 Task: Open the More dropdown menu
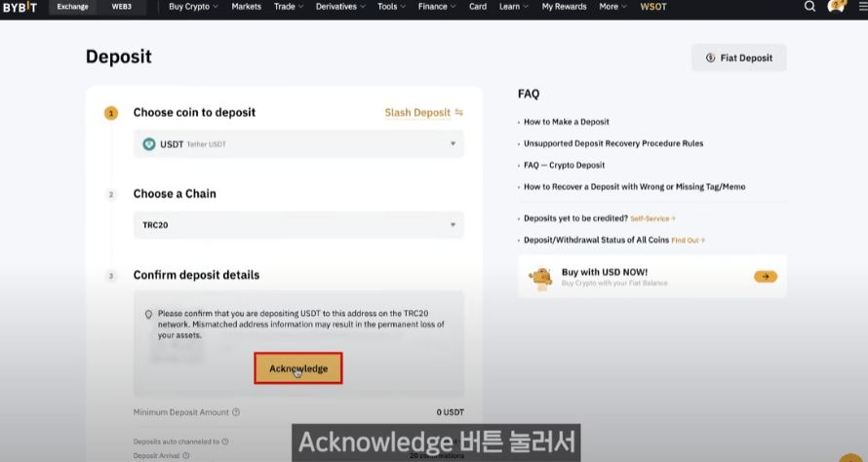(612, 7)
